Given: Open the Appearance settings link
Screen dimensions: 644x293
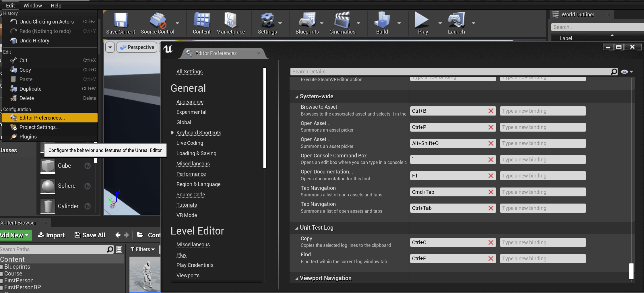Looking at the screenshot, I should click(190, 102).
